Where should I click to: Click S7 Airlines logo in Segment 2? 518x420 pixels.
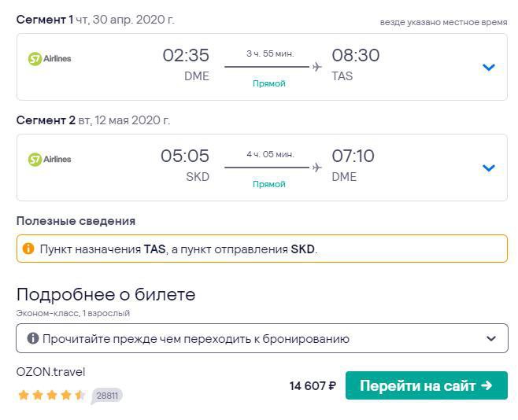[x=50, y=159]
